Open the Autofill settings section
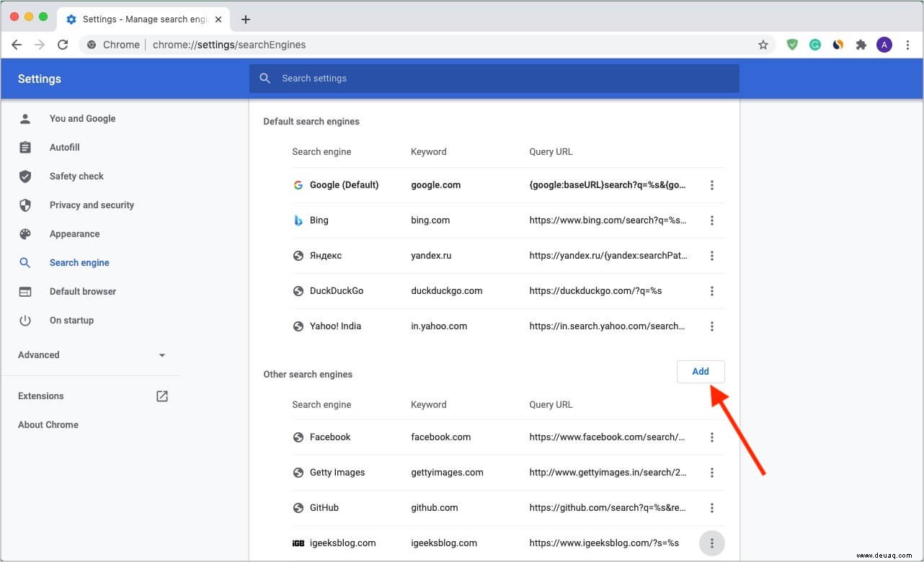This screenshot has height=562, width=924. [64, 148]
